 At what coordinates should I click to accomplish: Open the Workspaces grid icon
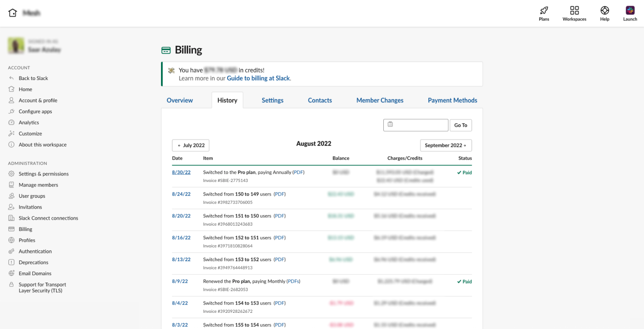(574, 10)
